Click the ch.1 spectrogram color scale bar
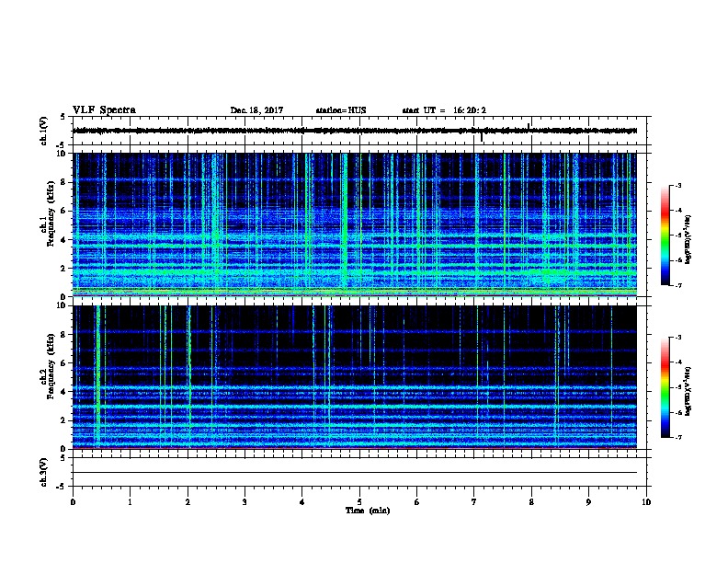The width and height of the screenshot is (728, 563). (x=665, y=236)
